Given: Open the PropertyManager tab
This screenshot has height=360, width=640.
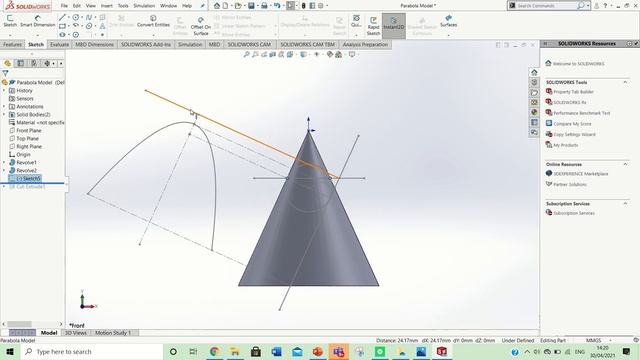Looking at the screenshot, I should [x=20, y=63].
